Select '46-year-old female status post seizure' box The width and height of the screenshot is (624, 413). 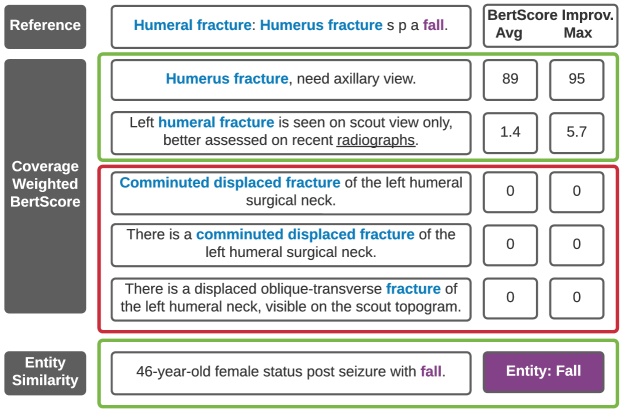tap(291, 373)
